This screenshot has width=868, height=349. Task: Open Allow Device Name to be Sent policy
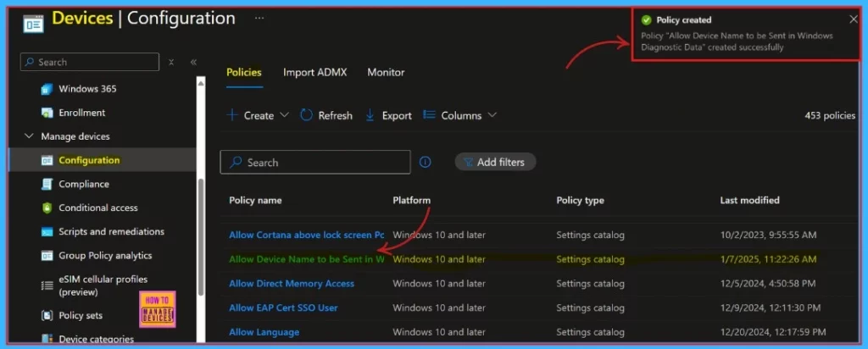306,259
